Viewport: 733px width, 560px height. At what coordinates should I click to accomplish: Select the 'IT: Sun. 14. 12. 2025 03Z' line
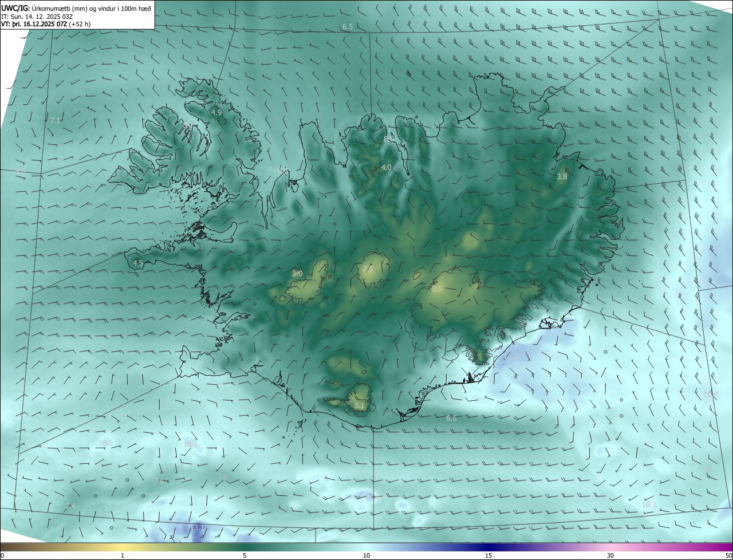point(38,16)
